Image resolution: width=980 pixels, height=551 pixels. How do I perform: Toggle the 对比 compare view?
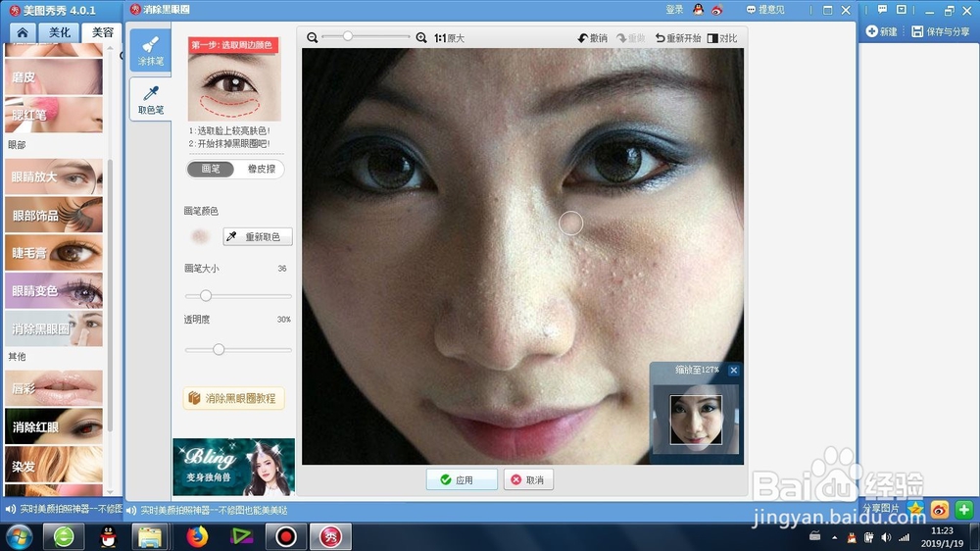point(722,38)
